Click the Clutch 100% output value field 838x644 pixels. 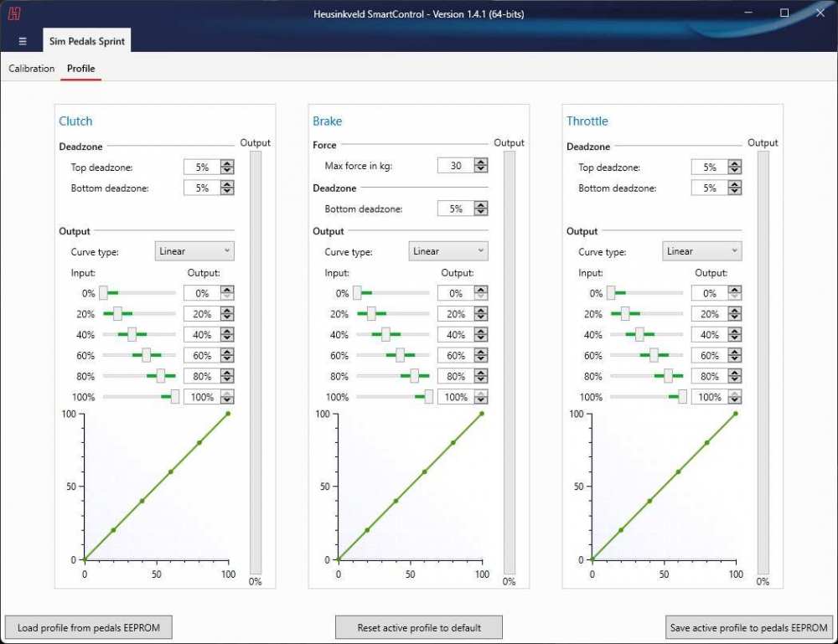(202, 397)
